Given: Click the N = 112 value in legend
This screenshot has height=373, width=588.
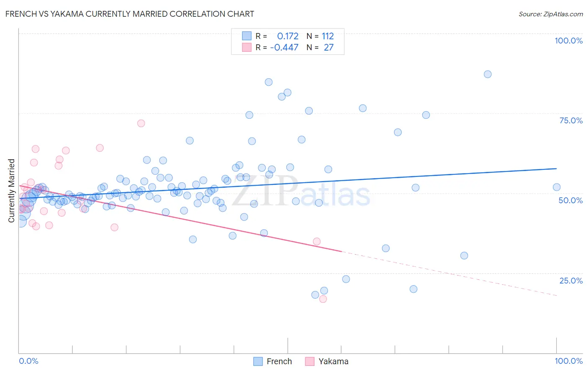Looking at the screenshot, I should tap(320, 36).
